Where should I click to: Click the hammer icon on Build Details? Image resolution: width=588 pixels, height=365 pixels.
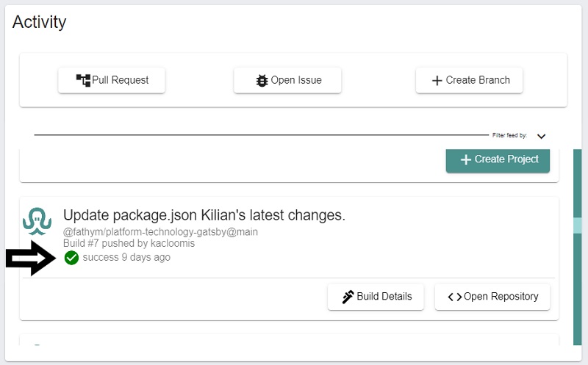coord(348,297)
